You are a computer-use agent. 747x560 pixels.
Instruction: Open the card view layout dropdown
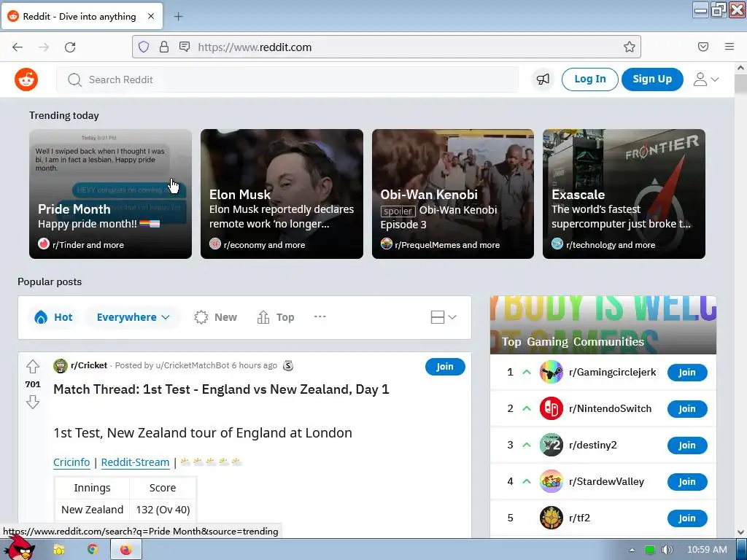(444, 317)
